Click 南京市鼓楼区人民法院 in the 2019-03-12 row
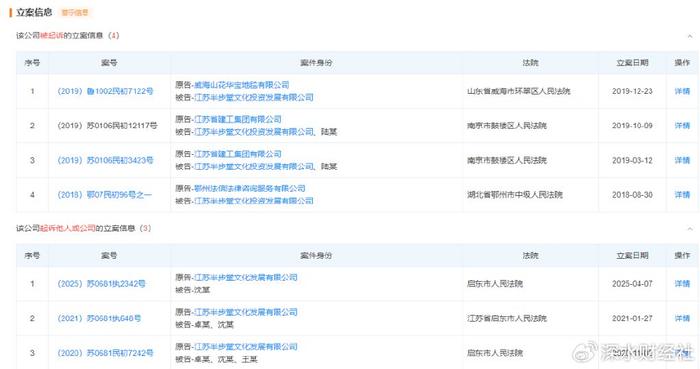 (507, 160)
